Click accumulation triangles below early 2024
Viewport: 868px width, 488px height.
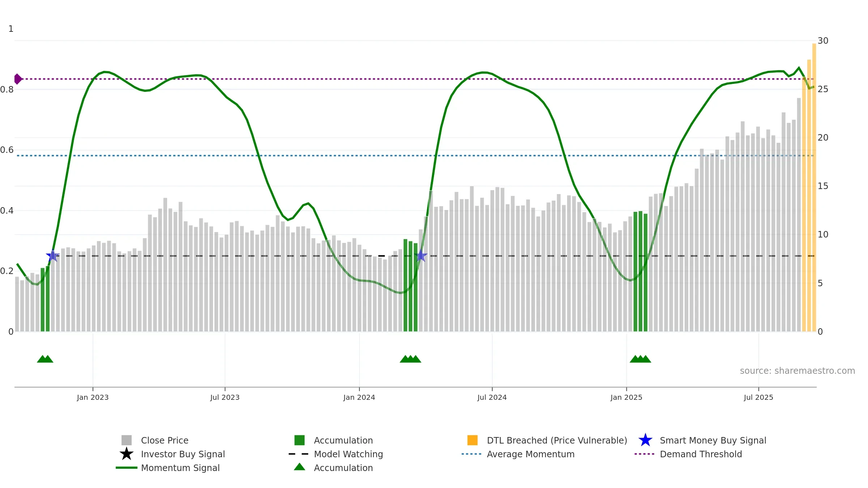click(x=410, y=359)
